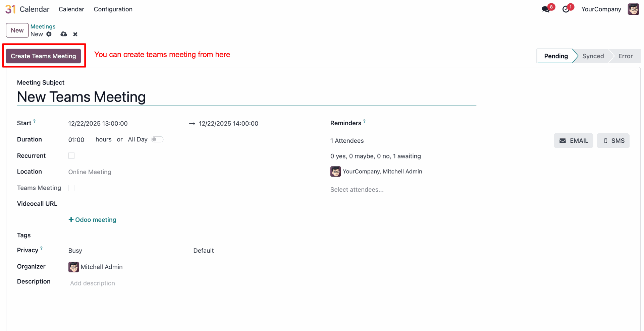Toggle the All Day switch
This screenshot has height=331, width=644.
coord(157,139)
